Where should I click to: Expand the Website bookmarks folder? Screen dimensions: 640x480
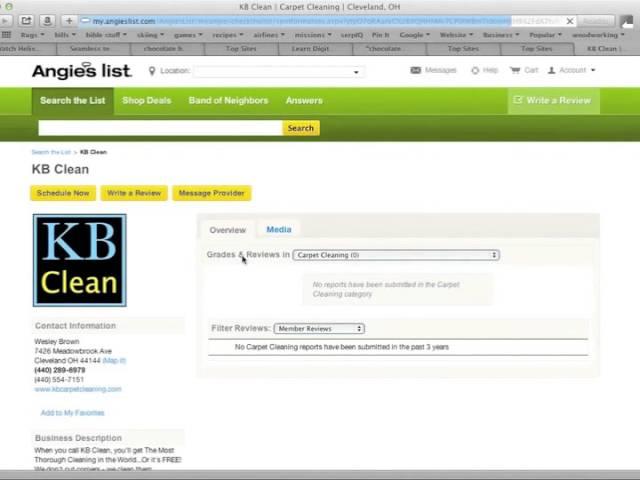pos(456,35)
